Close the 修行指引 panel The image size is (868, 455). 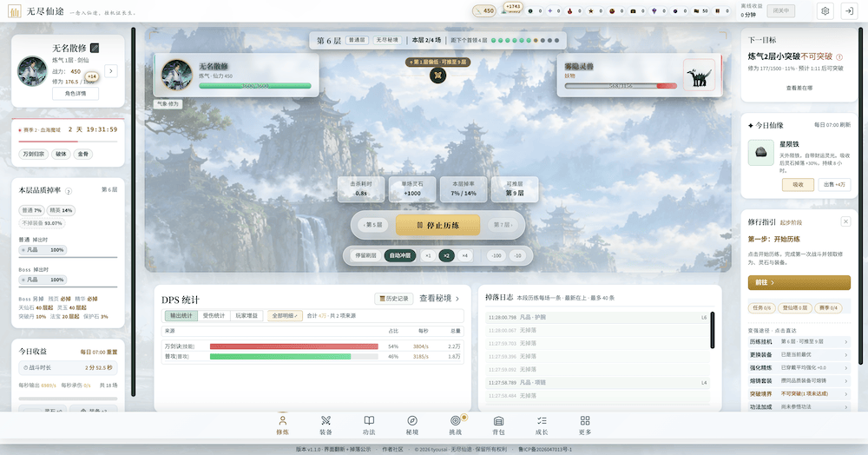845,221
